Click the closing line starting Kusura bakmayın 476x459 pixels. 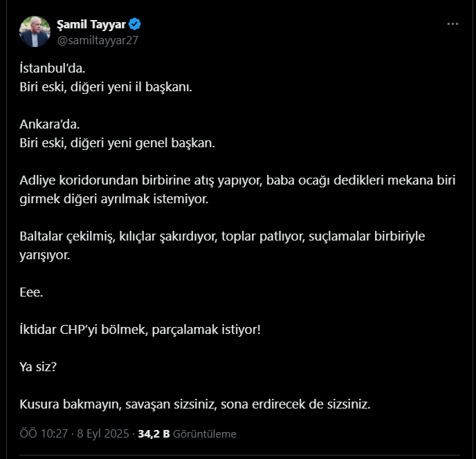(195, 404)
